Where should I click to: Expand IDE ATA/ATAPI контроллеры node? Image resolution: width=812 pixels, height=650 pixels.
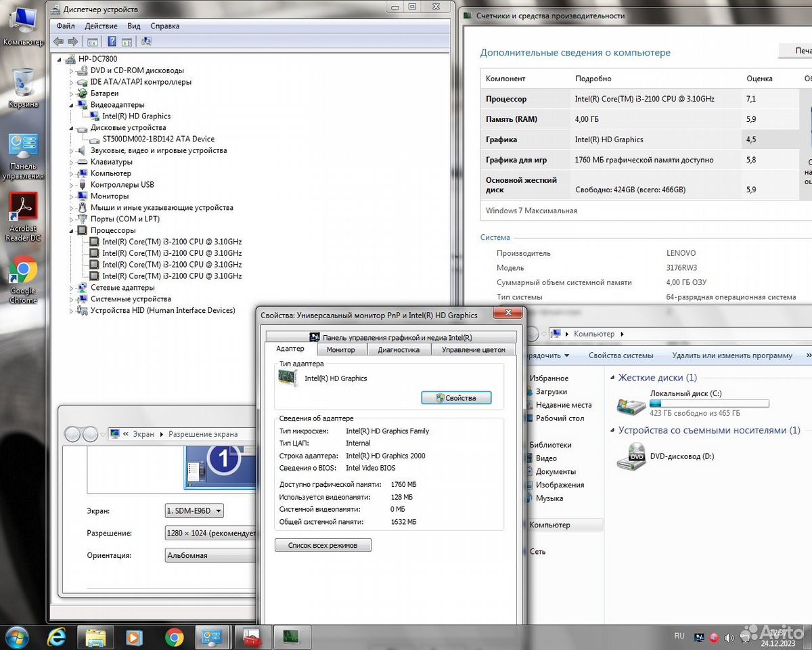pyautogui.click(x=72, y=82)
